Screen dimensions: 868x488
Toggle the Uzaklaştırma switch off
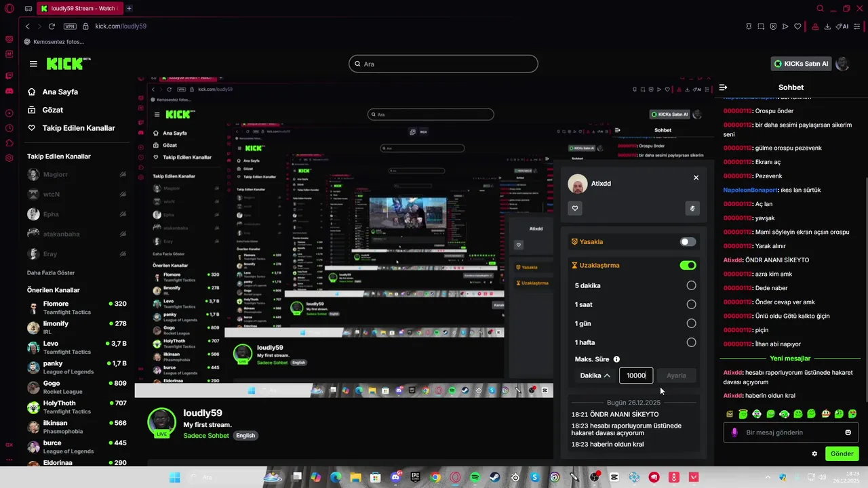[x=688, y=266]
